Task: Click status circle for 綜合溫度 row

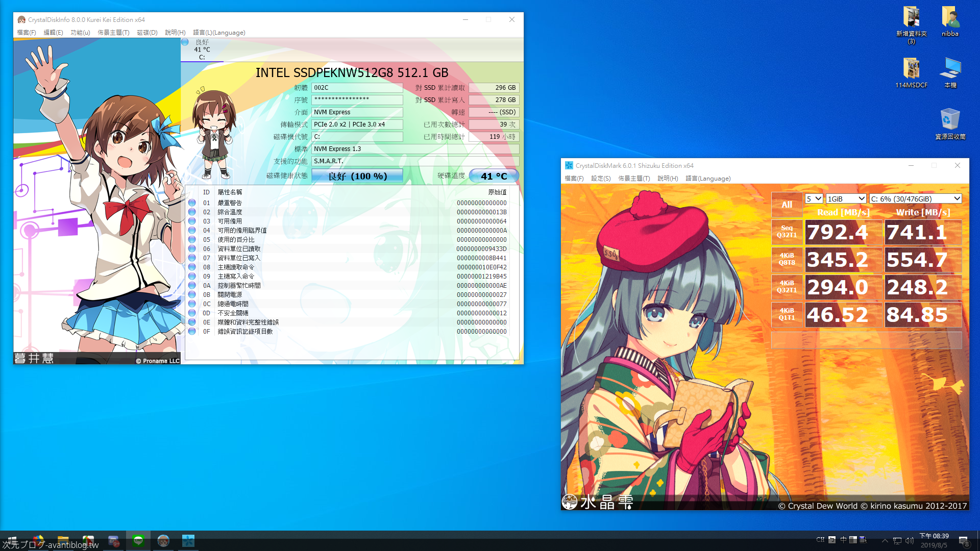Action: pyautogui.click(x=192, y=212)
